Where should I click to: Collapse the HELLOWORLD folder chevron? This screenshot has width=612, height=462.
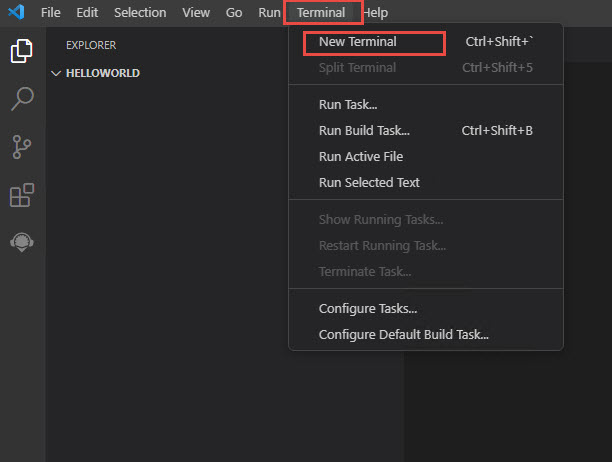pos(56,73)
